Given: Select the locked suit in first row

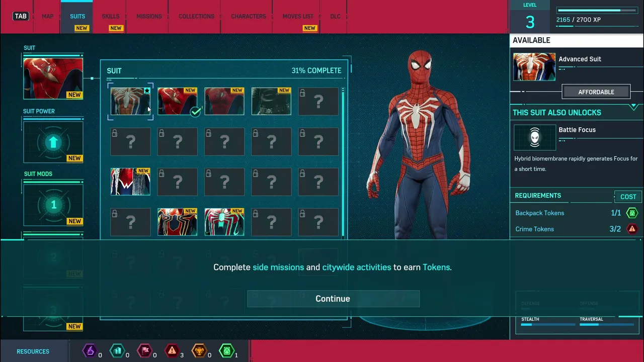Looking at the screenshot, I should tap(318, 101).
